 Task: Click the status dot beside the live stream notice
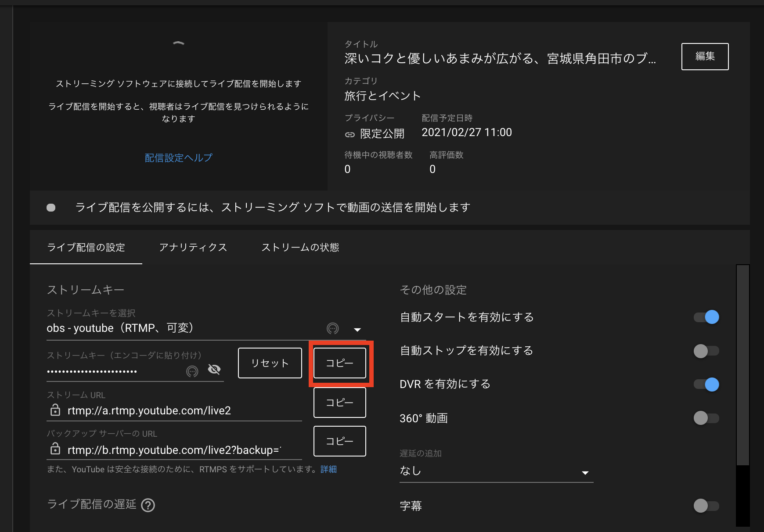[x=50, y=207]
